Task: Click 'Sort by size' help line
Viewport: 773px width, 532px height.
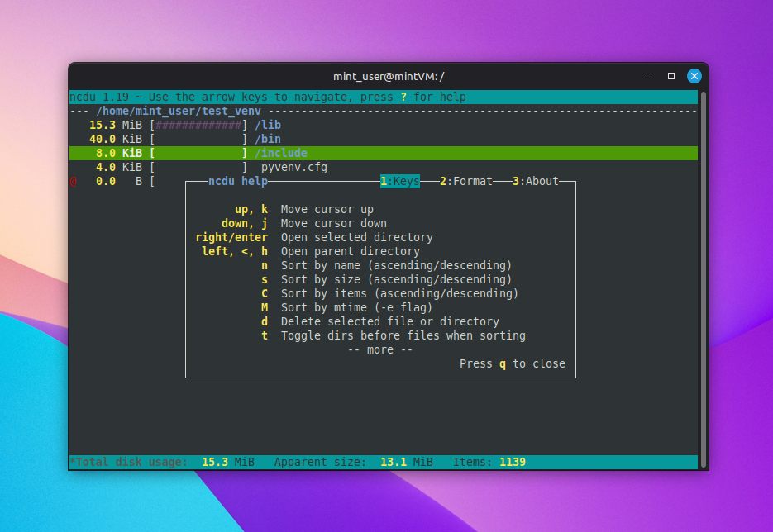Action: (396, 279)
